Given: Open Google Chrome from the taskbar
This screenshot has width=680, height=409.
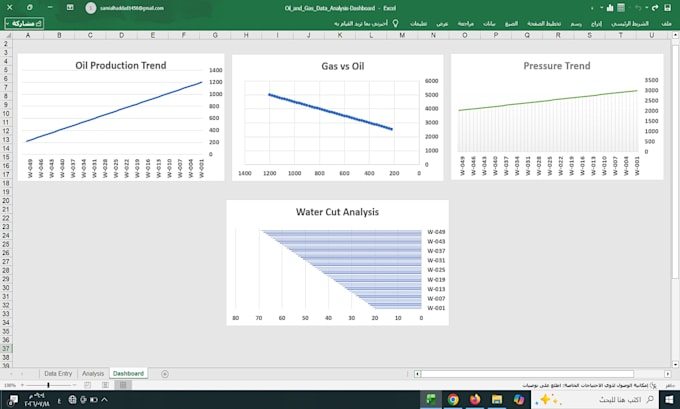Looking at the screenshot, I should tap(453, 399).
